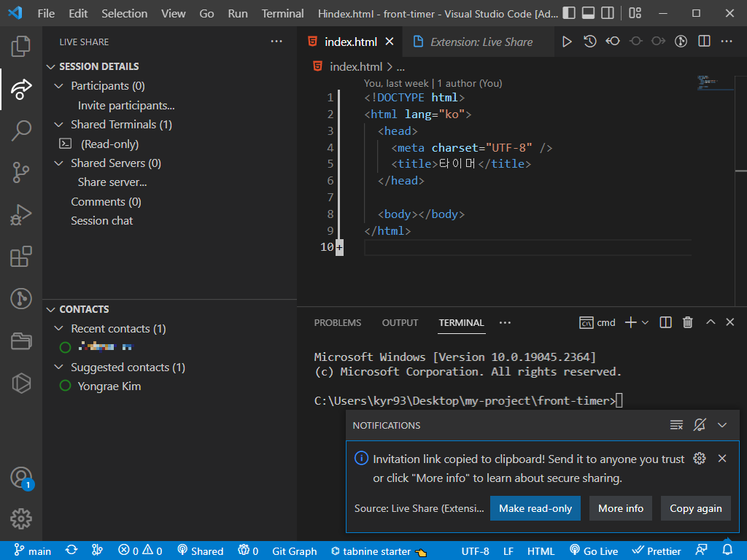The height and width of the screenshot is (560, 747).
Task: Open the Terminal menu
Action: pyautogui.click(x=282, y=13)
